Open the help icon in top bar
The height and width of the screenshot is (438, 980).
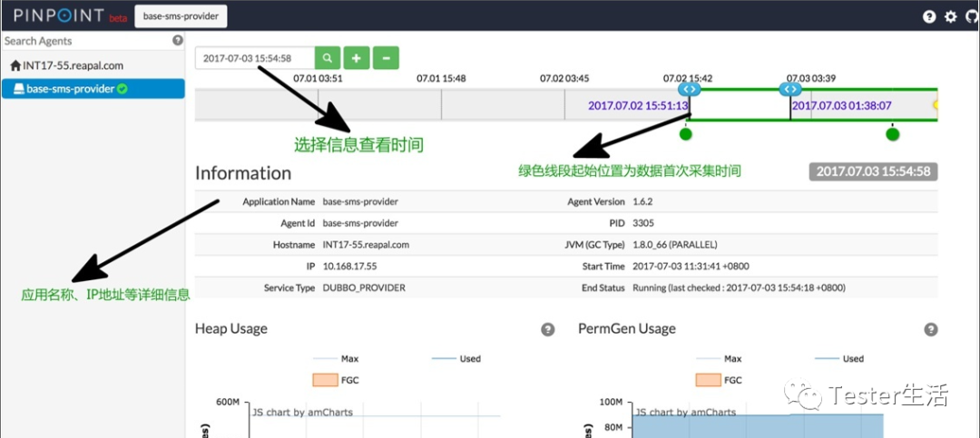(x=929, y=16)
